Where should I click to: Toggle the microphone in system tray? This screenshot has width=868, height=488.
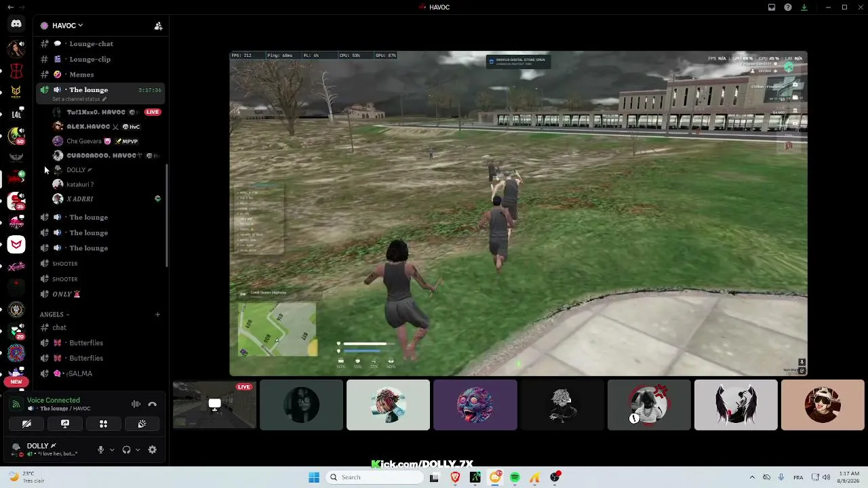781,477
